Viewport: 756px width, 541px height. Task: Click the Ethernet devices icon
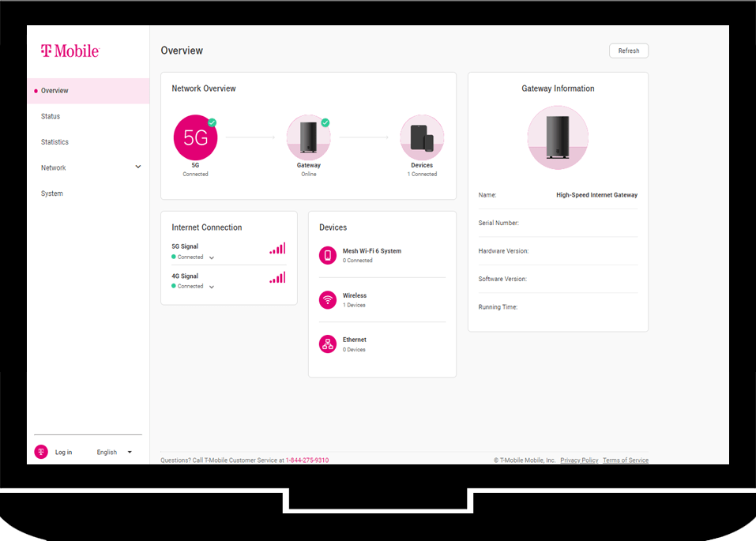(328, 344)
